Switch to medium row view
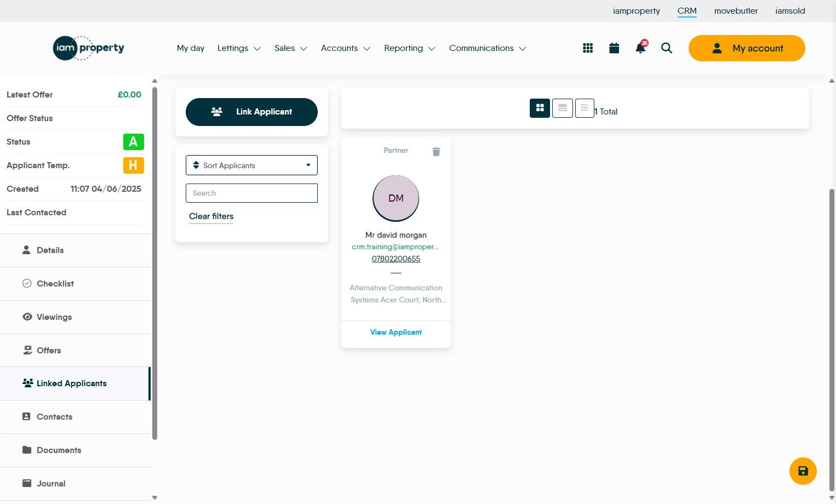 [x=563, y=108]
